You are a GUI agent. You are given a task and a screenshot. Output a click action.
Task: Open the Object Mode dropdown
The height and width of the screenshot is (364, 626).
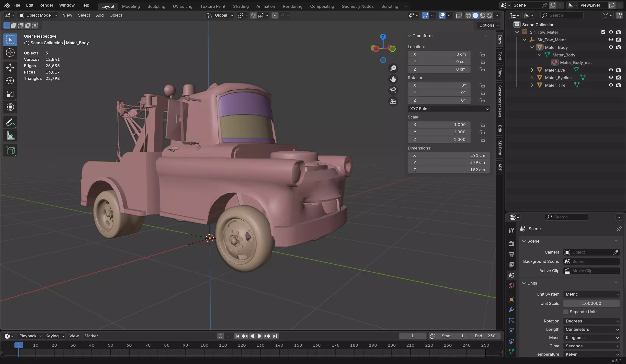click(x=38, y=15)
